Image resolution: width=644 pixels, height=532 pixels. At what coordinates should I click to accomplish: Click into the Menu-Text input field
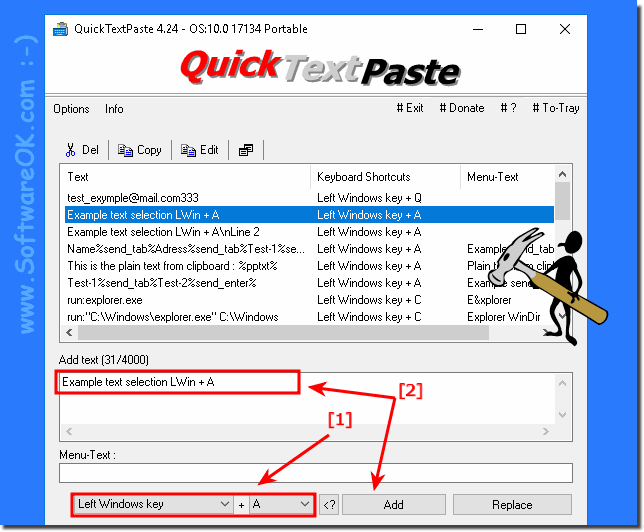point(315,473)
